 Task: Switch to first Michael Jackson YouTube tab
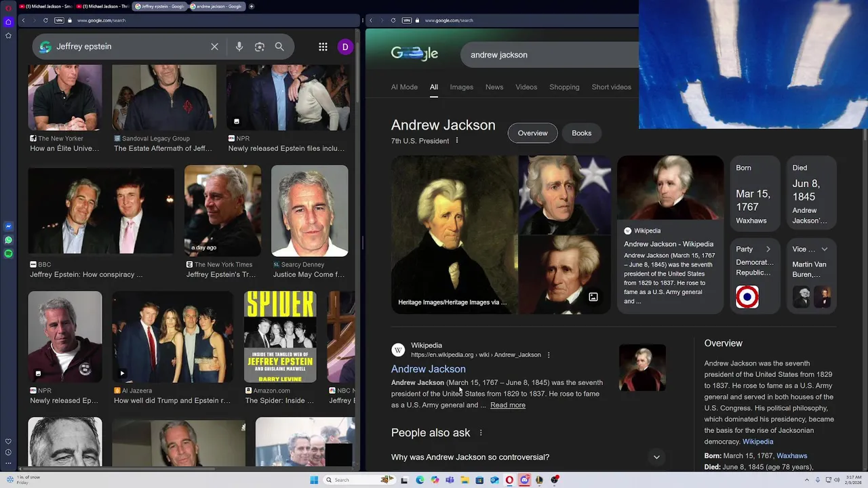(46, 6)
